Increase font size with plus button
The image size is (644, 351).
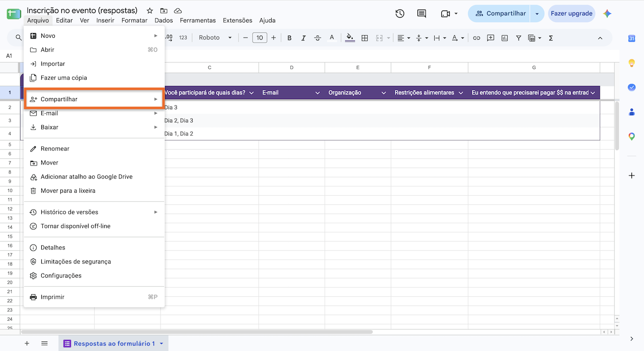point(274,38)
